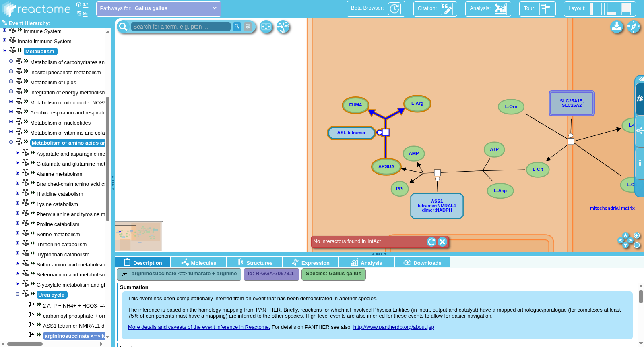
Task: Switch to the Description tab
Action: [x=142, y=262]
